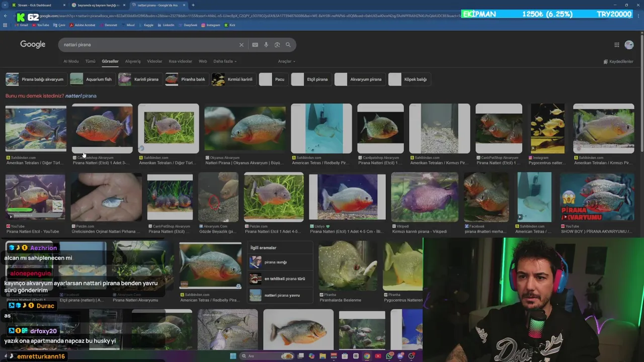Clear the search box with the X icon
Image resolution: width=644 pixels, height=362 pixels.
(x=241, y=45)
